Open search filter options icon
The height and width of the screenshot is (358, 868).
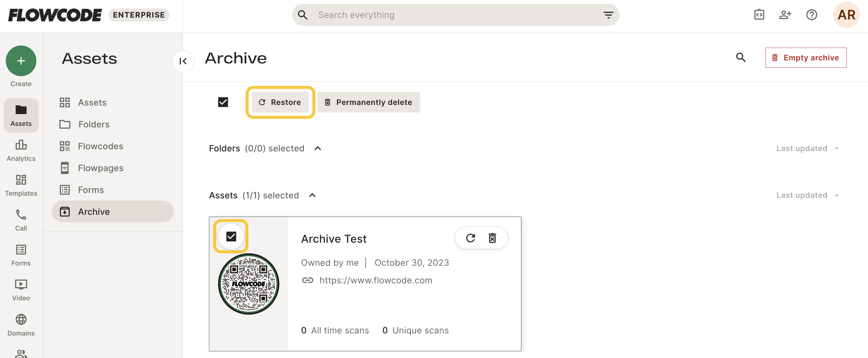608,15
